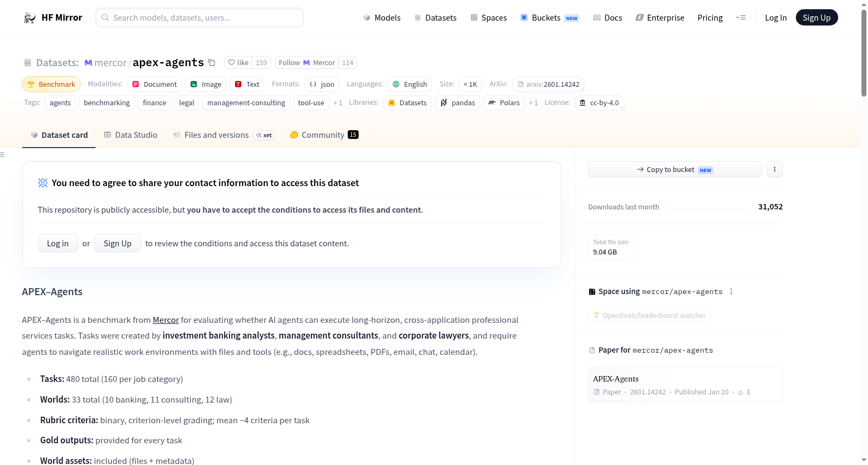Switch to the Data Studio tab
This screenshot has height=465, width=868.
(x=131, y=135)
